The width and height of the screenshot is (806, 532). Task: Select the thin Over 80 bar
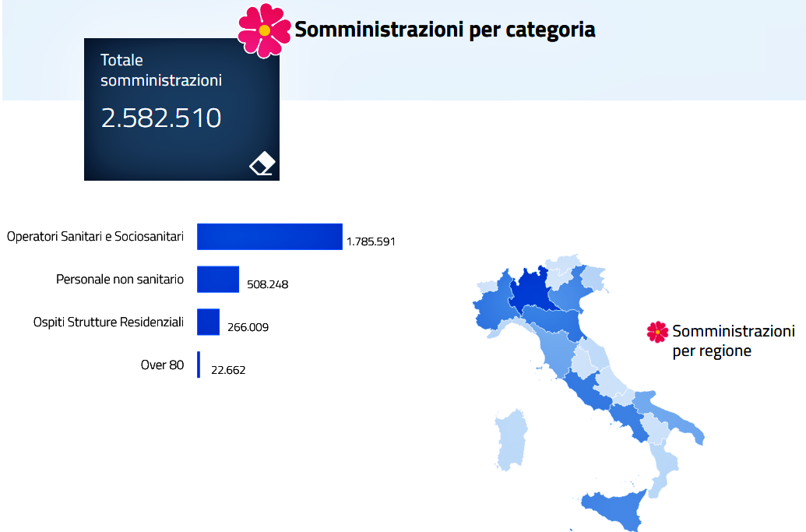coord(199,365)
